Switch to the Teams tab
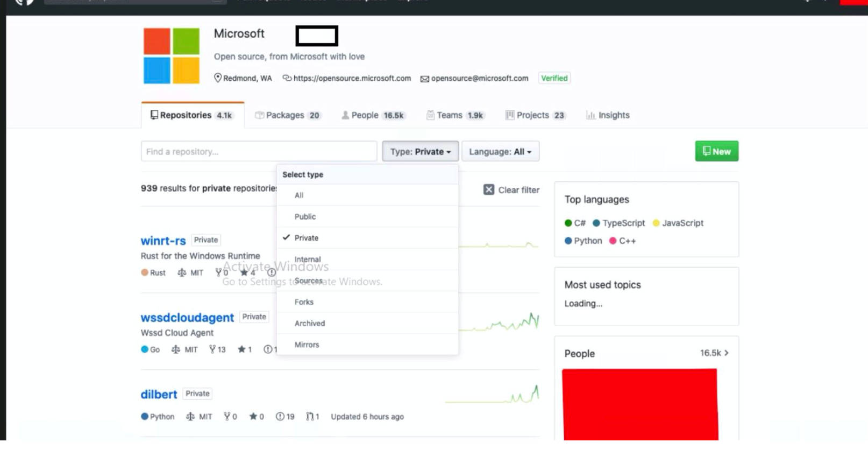 456,115
